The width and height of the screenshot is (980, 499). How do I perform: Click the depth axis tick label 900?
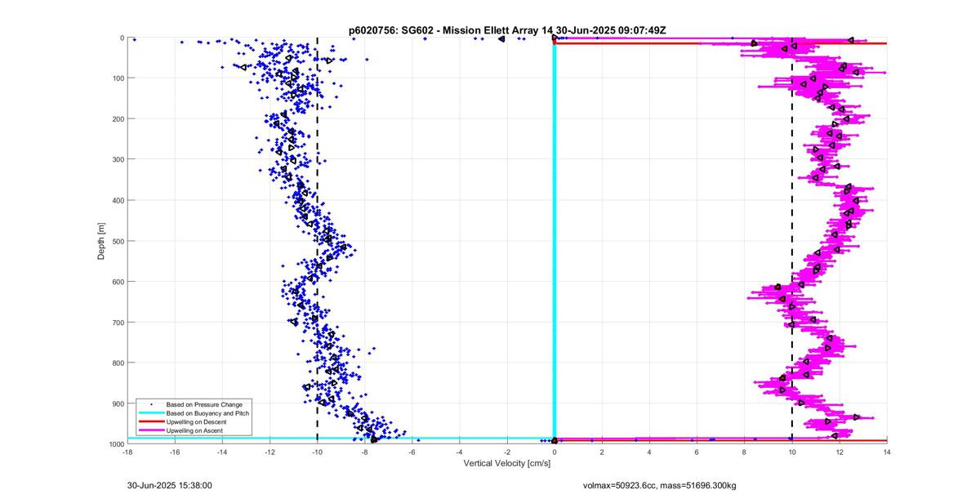coord(118,403)
